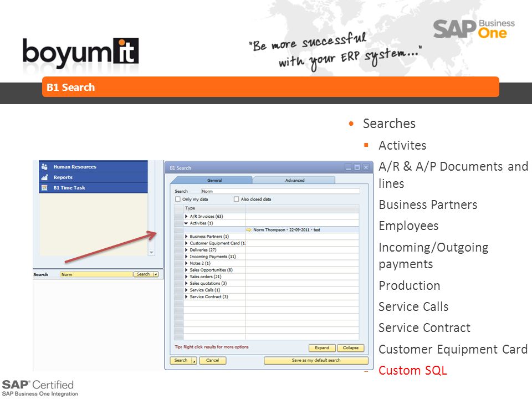This screenshot has height=399, width=532.
Task: Expand the A/R Invoices (63) row
Action: click(186, 216)
